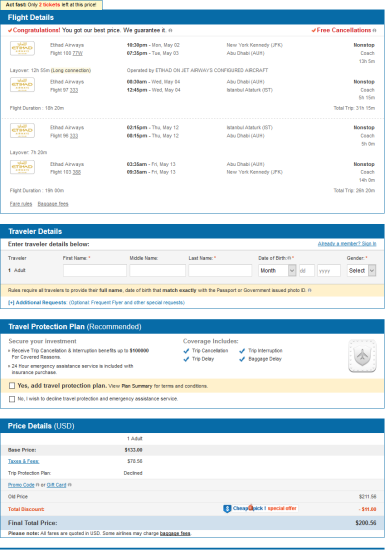The image size is (385, 550).
Task: Click the CheapQpick special offer badge
Action: coord(260,508)
